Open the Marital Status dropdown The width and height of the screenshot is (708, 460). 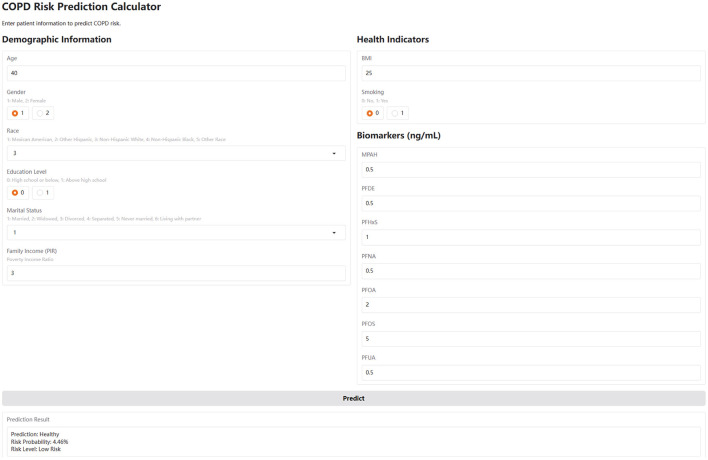click(176, 232)
